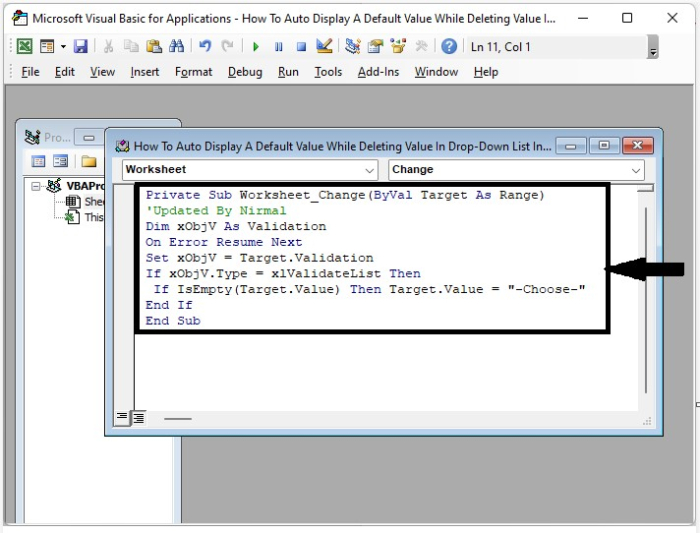Open the Insert UserForm dropdown arrow
Viewport: 700px width, 533px height.
(63, 46)
